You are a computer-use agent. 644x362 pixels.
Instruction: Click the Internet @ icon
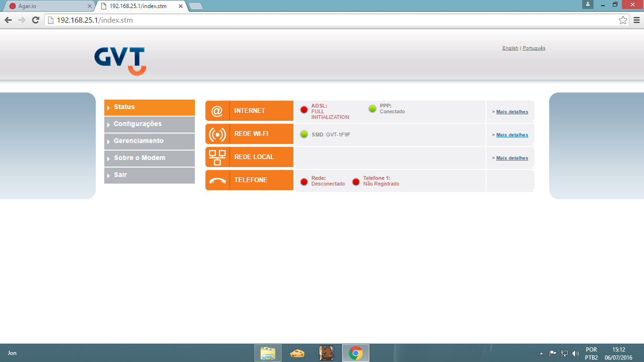(217, 111)
